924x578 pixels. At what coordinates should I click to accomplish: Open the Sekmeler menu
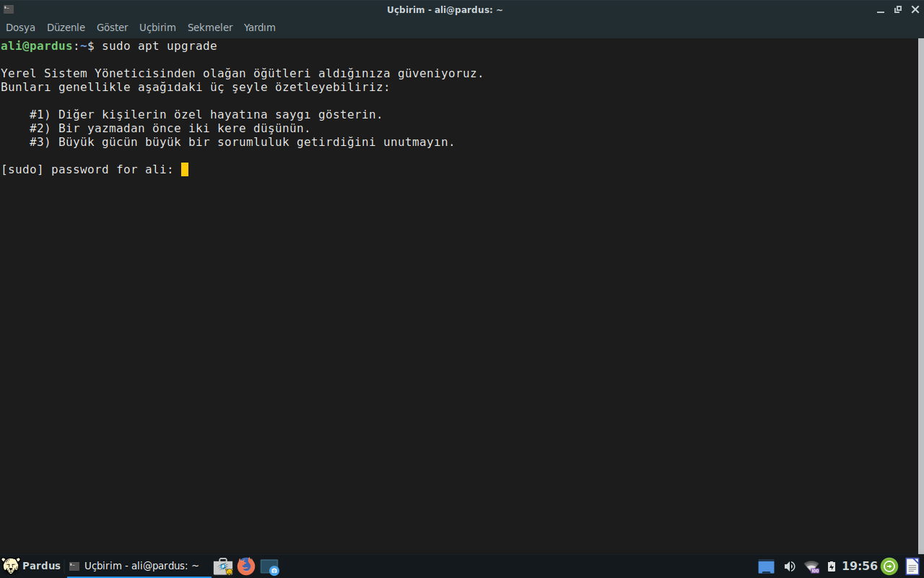click(x=210, y=27)
